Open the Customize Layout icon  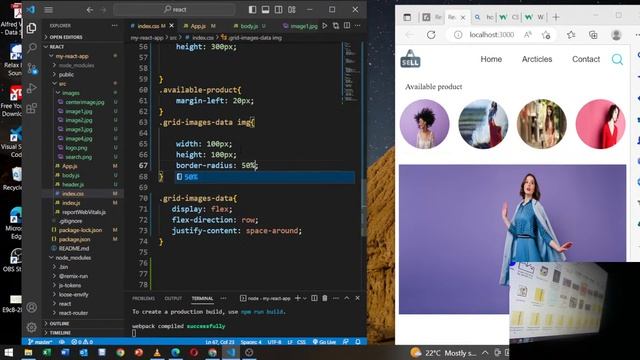[x=291, y=9]
